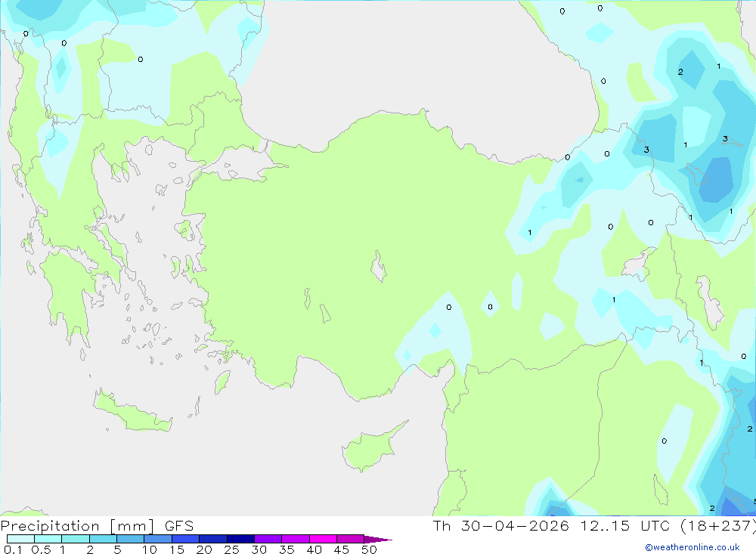Select the 35–40 mm purple legend swatch
This screenshot has height=554, width=756.
[x=296, y=539]
